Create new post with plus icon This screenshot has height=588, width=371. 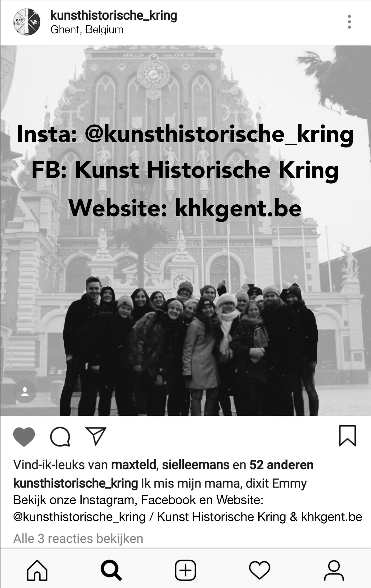tap(185, 570)
